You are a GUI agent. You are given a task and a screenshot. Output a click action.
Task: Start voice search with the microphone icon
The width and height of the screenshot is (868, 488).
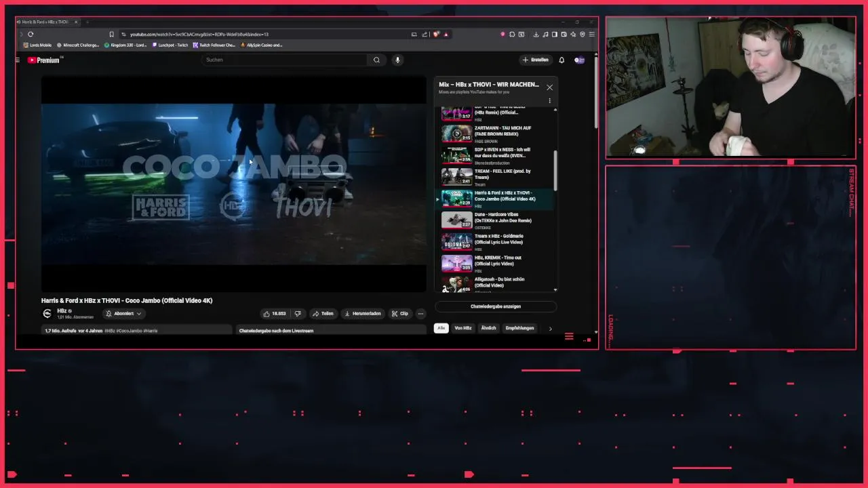(397, 60)
